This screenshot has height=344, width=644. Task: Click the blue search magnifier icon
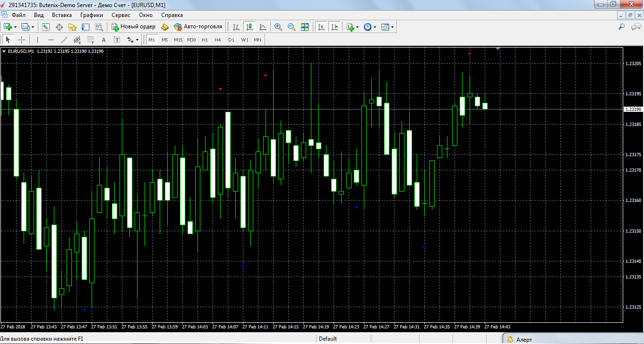coord(622,27)
